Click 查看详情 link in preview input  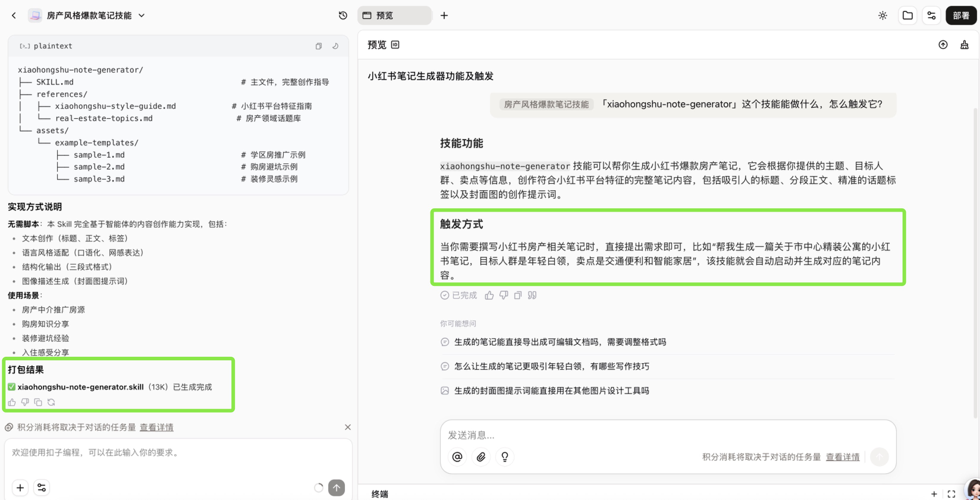(843, 457)
